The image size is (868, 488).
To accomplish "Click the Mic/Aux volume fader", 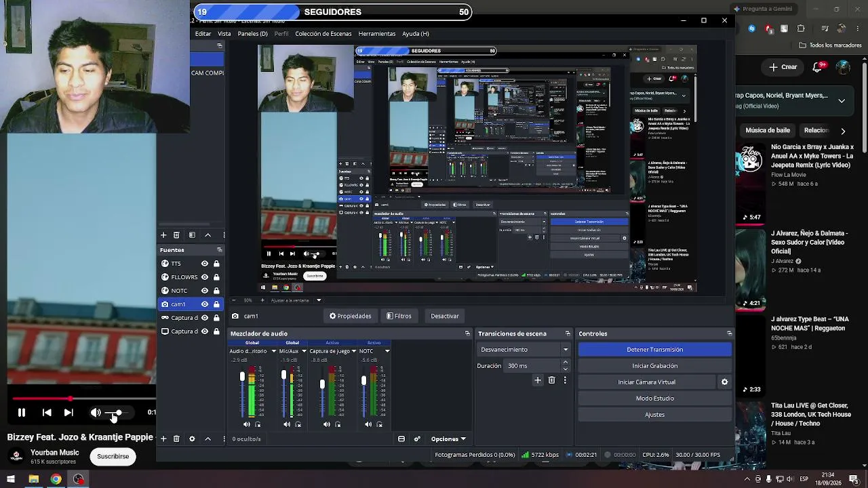I will (x=284, y=375).
